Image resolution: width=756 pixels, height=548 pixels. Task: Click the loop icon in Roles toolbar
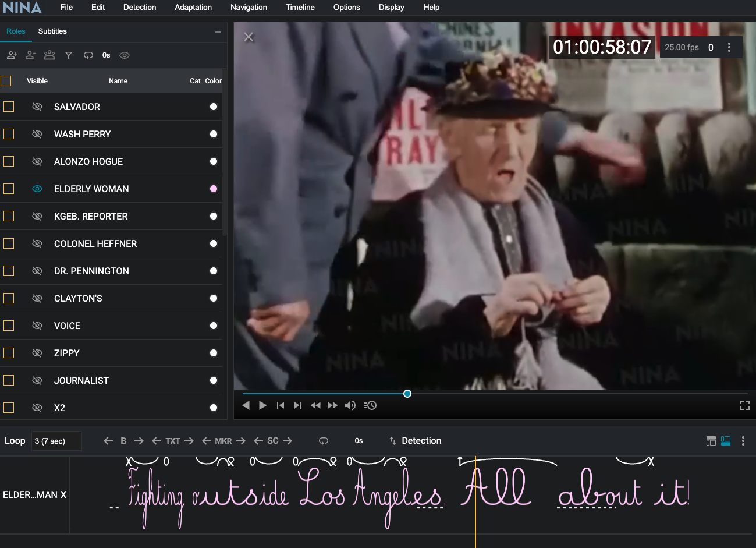pos(88,55)
